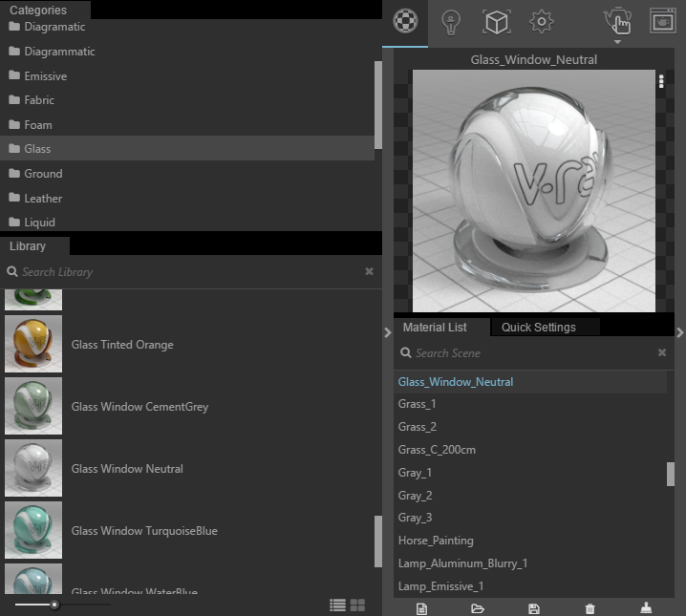Screen dimensions: 686x616
Task: Switch library to list view
Action: click(337, 605)
